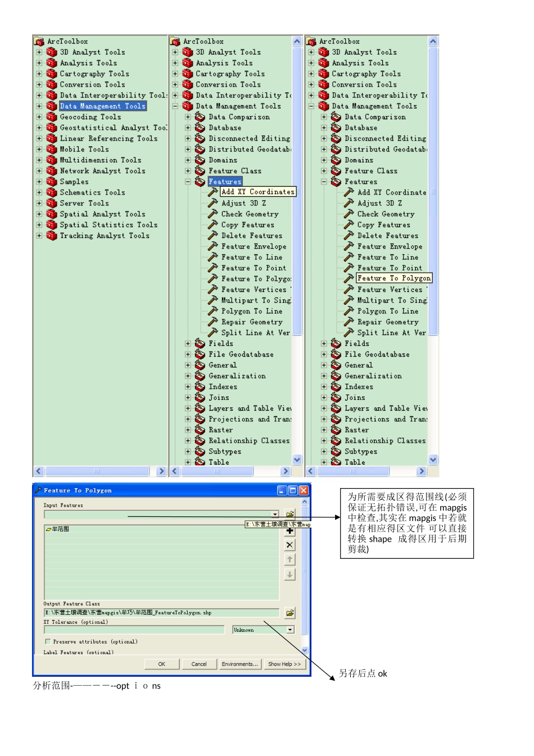The height and width of the screenshot is (756, 534).
Task: Remove selected input with the X icon
Action: (289, 544)
